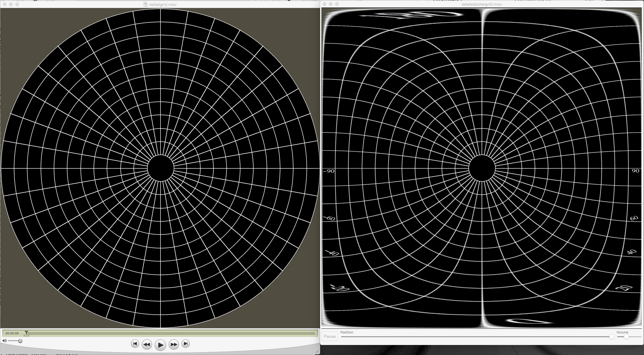Close the radialgrid.mov window

5,4
